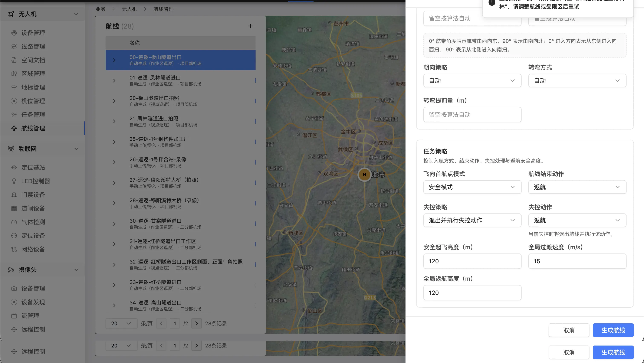
Task: Click the 全局返航高度 input field
Action: point(472,292)
